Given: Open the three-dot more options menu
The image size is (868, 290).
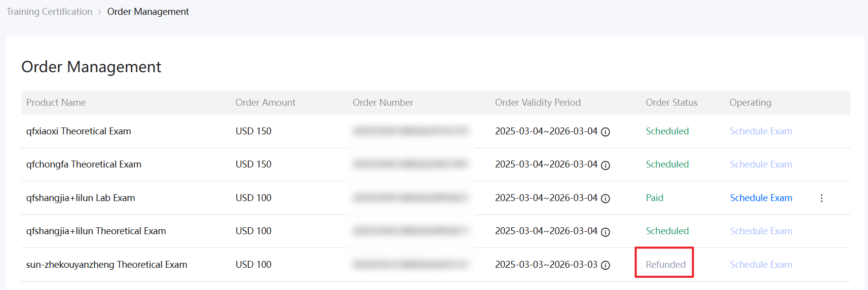Looking at the screenshot, I should pyautogui.click(x=821, y=198).
